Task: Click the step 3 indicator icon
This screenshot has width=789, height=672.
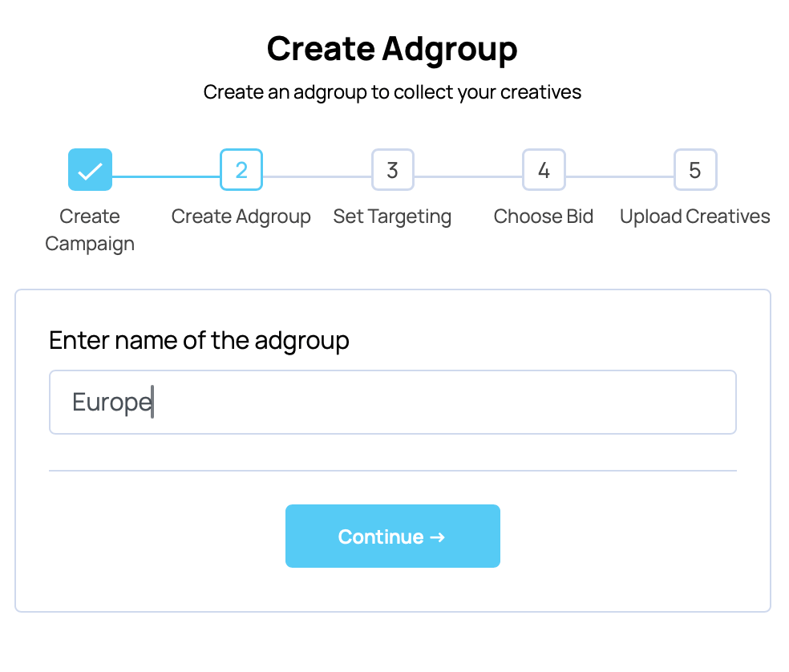Action: 392,169
